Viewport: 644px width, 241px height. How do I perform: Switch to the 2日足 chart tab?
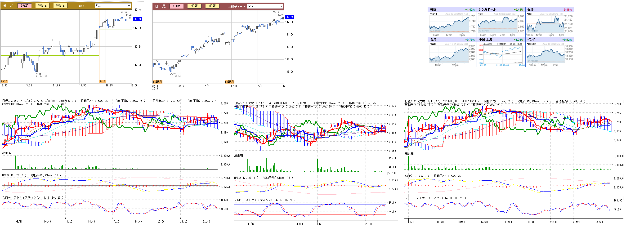194,6
